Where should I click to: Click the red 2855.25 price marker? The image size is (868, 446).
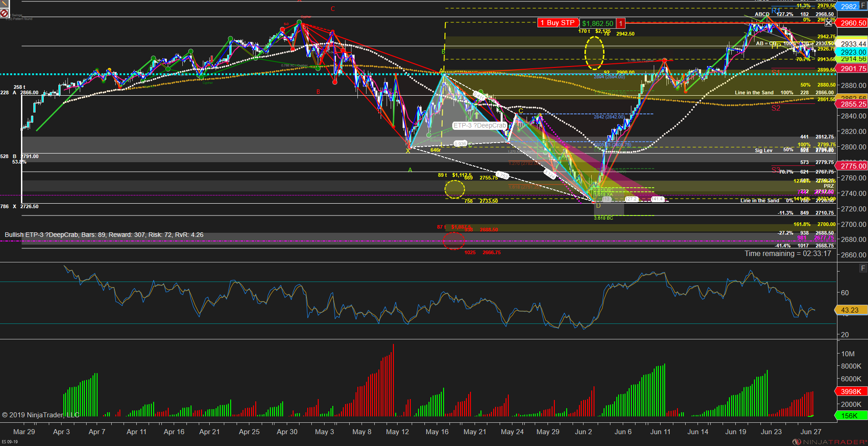pos(852,104)
